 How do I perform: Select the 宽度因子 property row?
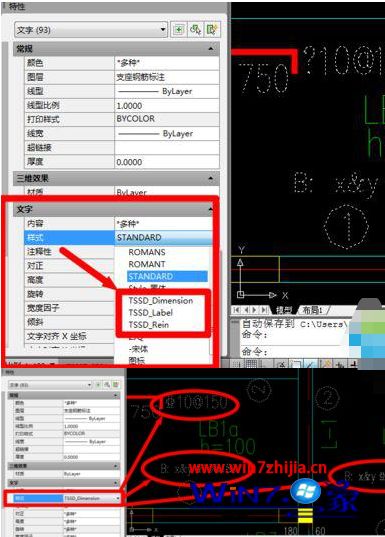point(69,308)
